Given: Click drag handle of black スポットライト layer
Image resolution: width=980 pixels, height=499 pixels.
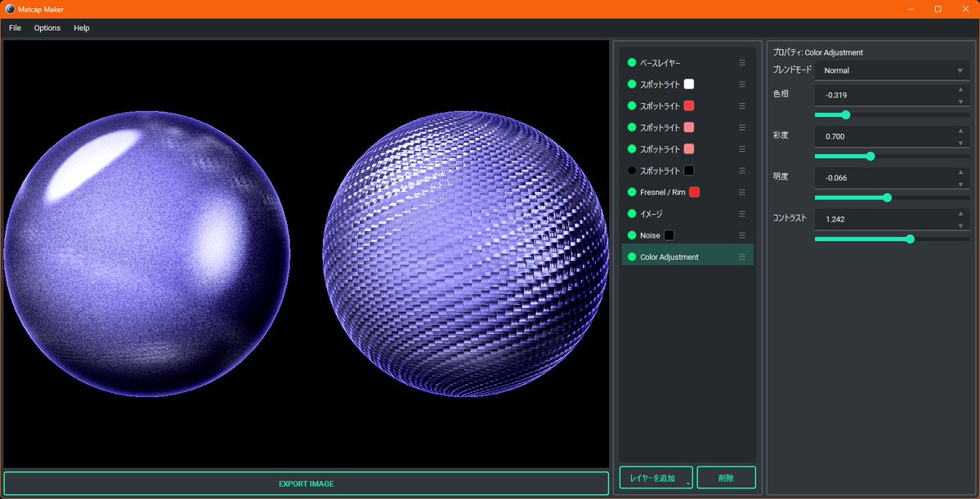Looking at the screenshot, I should [742, 171].
